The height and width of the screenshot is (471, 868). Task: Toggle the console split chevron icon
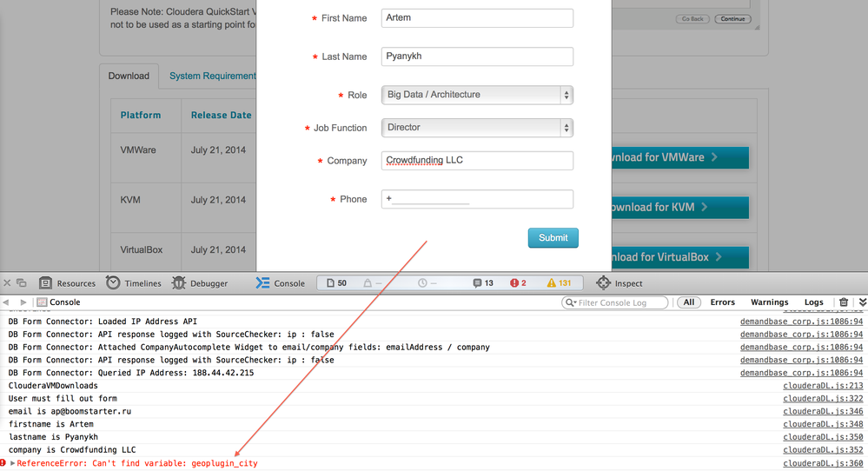pos(863,302)
